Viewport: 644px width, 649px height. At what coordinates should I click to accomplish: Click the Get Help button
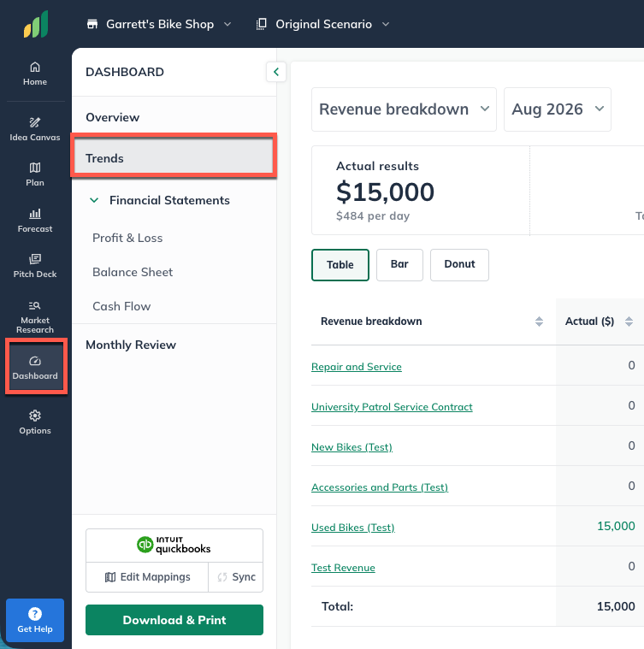[x=35, y=620]
